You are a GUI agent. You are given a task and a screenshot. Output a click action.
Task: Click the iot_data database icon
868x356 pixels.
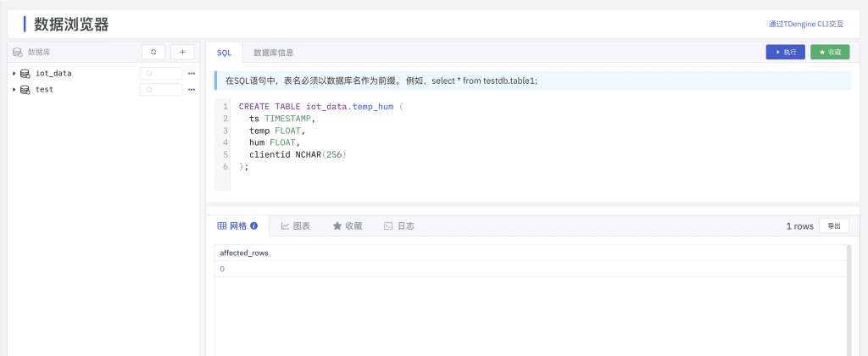[25, 74]
